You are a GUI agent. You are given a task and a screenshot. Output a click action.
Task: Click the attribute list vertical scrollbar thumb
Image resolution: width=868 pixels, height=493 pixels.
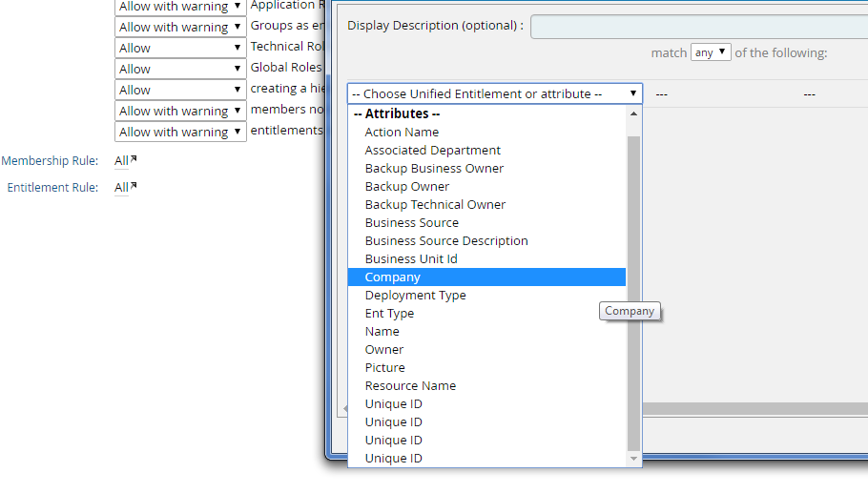(x=634, y=294)
